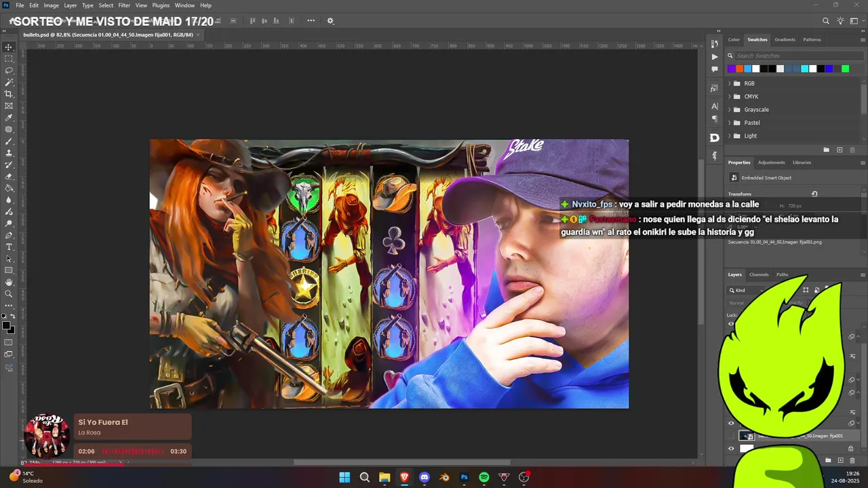
Task: Open the Comments panel speech-bubble icon
Action: [714, 69]
